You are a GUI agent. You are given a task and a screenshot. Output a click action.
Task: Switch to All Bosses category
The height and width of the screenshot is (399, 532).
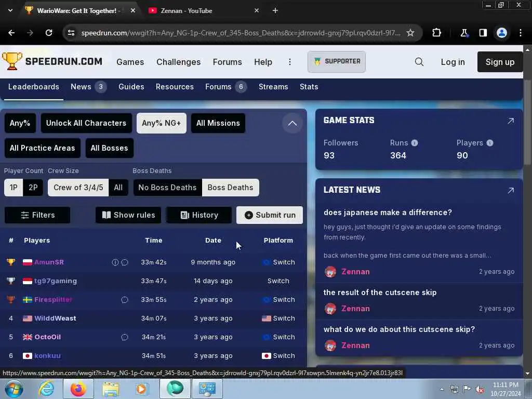pyautogui.click(x=109, y=148)
